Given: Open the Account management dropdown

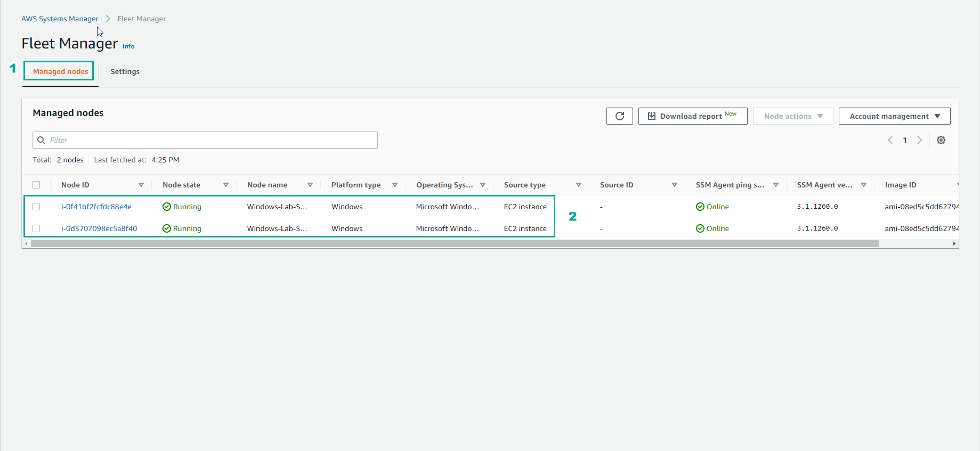Looking at the screenshot, I should [894, 116].
